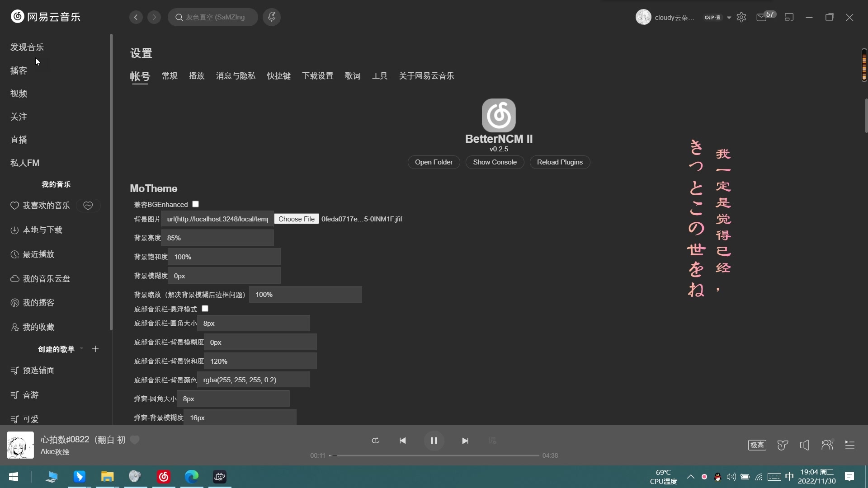Skip to the next track
The image size is (868, 488).
[465, 441]
